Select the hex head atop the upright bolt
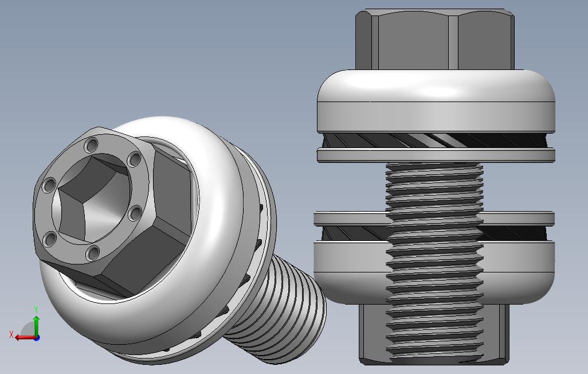 click(434, 40)
